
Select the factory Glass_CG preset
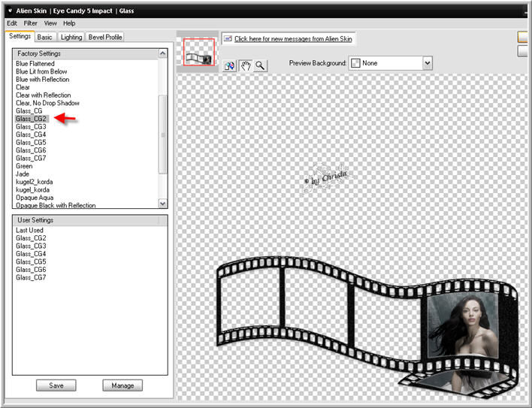pyautogui.click(x=29, y=111)
